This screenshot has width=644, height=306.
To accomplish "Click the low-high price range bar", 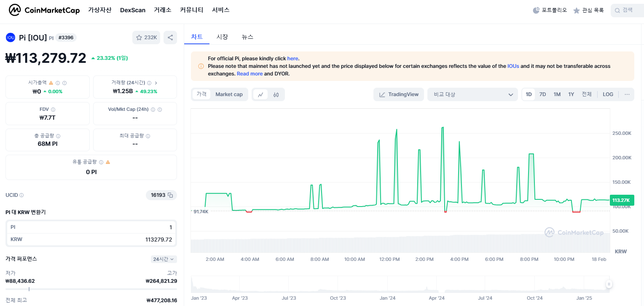I will click(x=91, y=289).
